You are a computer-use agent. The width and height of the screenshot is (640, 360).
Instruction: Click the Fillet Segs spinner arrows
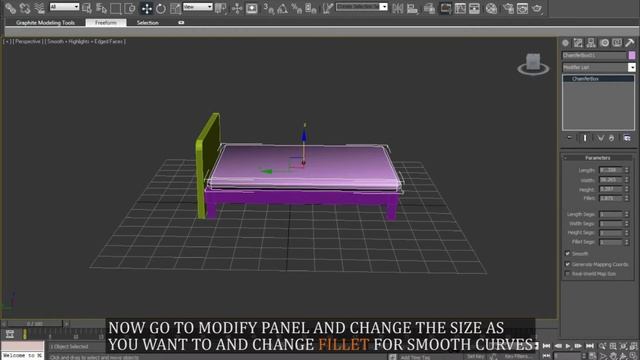pyautogui.click(x=627, y=242)
